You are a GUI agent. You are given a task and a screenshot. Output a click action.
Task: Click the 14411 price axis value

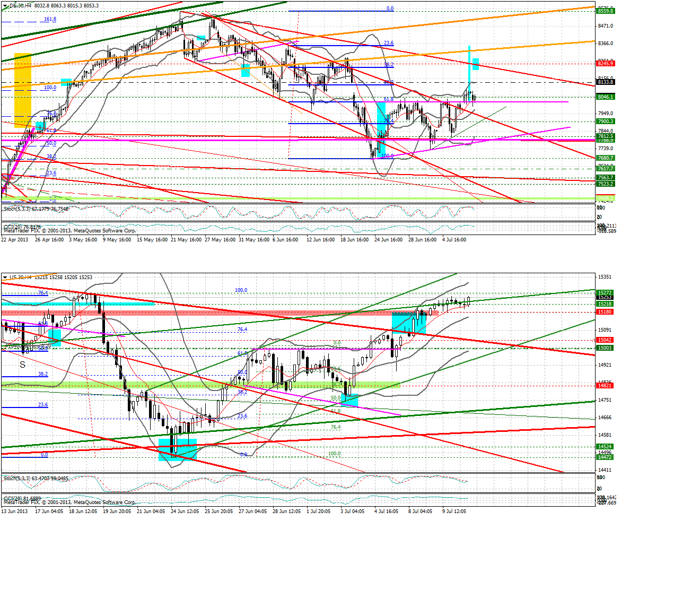[x=605, y=470]
